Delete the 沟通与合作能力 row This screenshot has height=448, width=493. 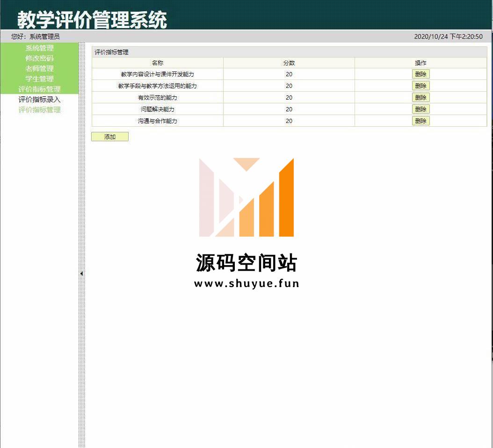click(x=420, y=121)
